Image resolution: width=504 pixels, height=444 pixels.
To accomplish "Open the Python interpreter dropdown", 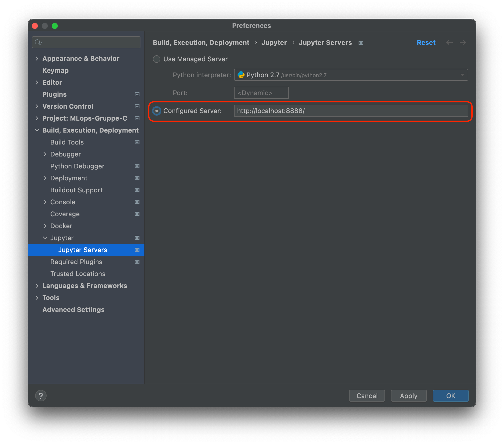I will [x=462, y=75].
